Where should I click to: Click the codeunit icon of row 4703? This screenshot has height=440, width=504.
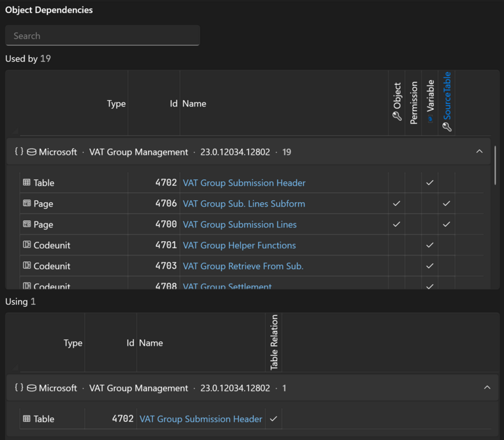27,266
